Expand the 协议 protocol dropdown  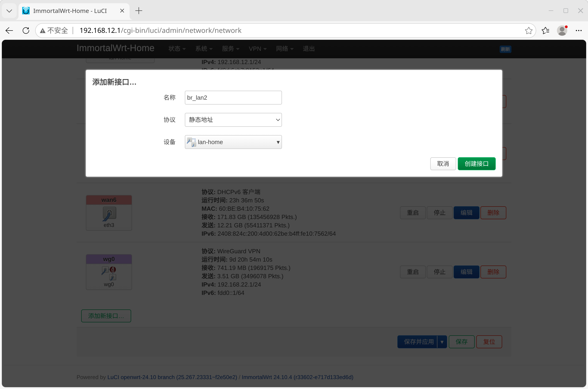233,120
